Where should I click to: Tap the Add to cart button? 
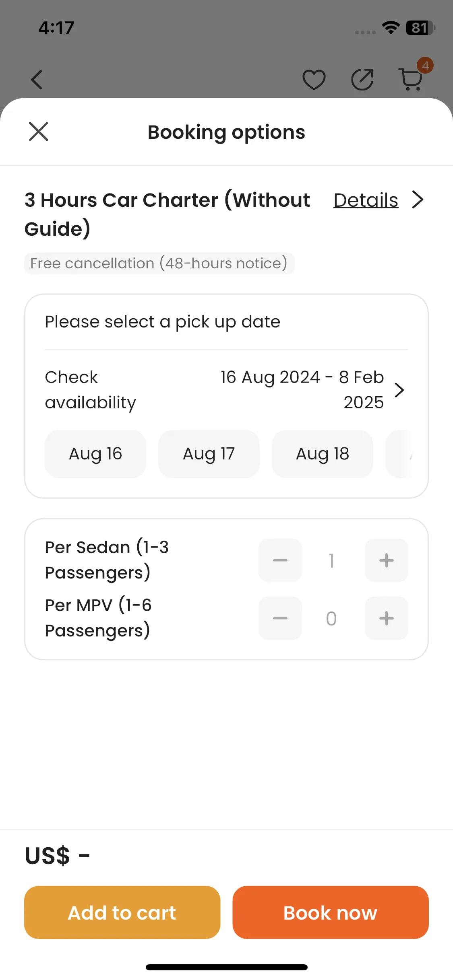tap(122, 912)
